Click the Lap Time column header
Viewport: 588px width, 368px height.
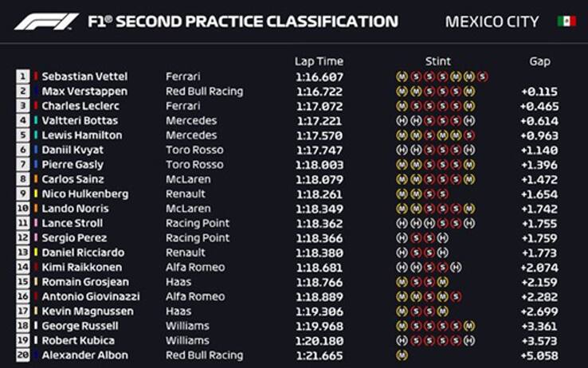point(319,61)
